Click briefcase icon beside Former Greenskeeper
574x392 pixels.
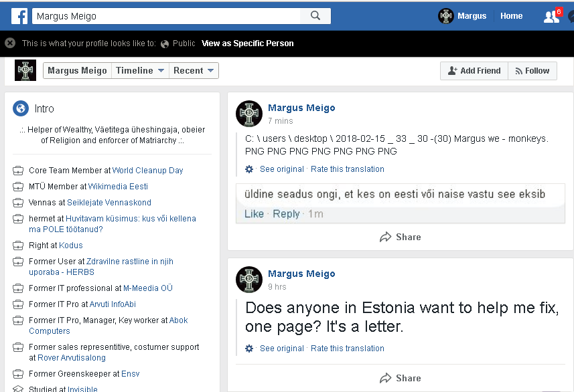(x=18, y=374)
